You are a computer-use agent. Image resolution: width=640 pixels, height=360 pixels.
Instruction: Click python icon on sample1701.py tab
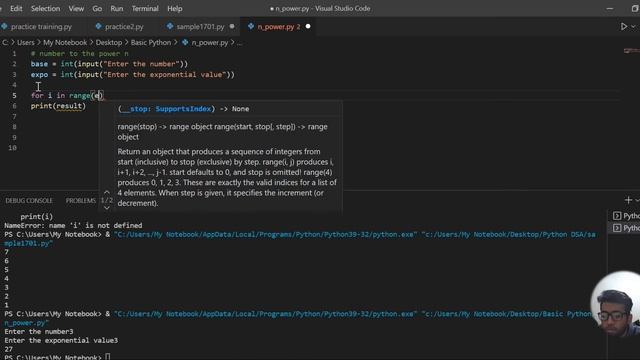tap(170, 27)
